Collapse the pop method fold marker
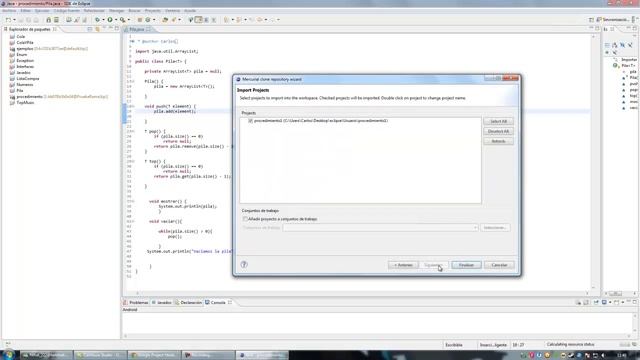 132,131
